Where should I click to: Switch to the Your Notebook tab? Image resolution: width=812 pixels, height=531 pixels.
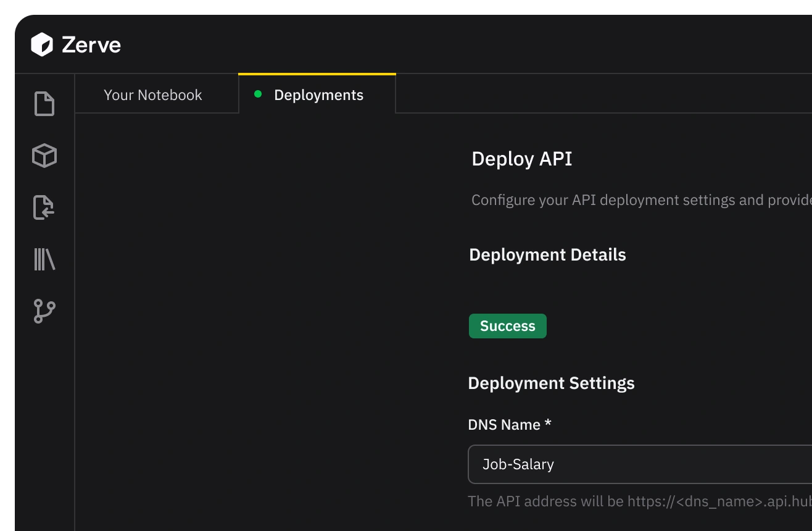pyautogui.click(x=153, y=95)
